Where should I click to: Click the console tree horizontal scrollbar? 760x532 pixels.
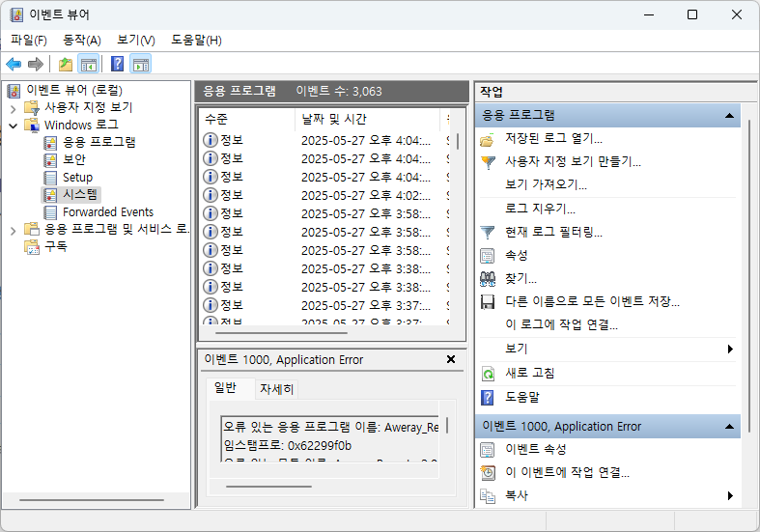coord(92,499)
